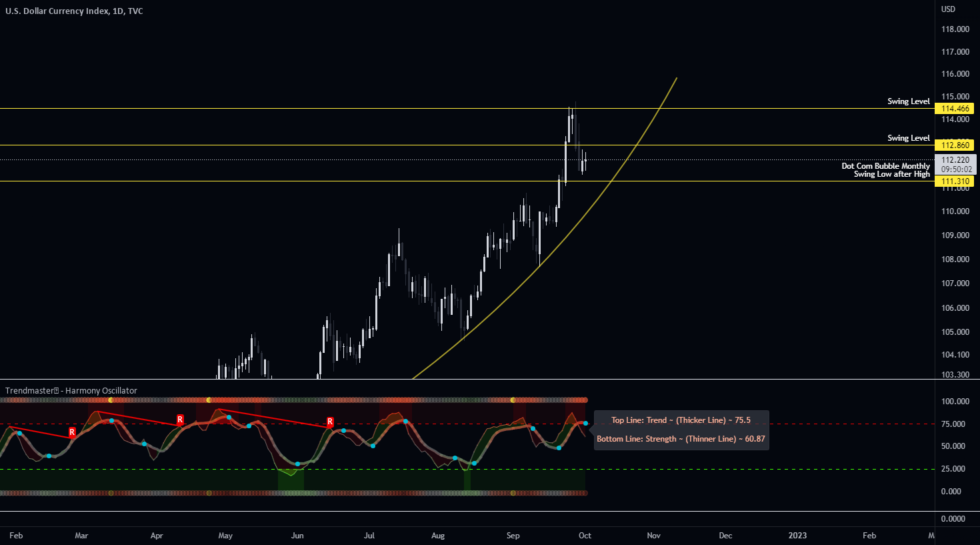Image resolution: width=980 pixels, height=545 pixels.
Task: Click the oscillator 75.000 scale label
Action: coord(953,424)
